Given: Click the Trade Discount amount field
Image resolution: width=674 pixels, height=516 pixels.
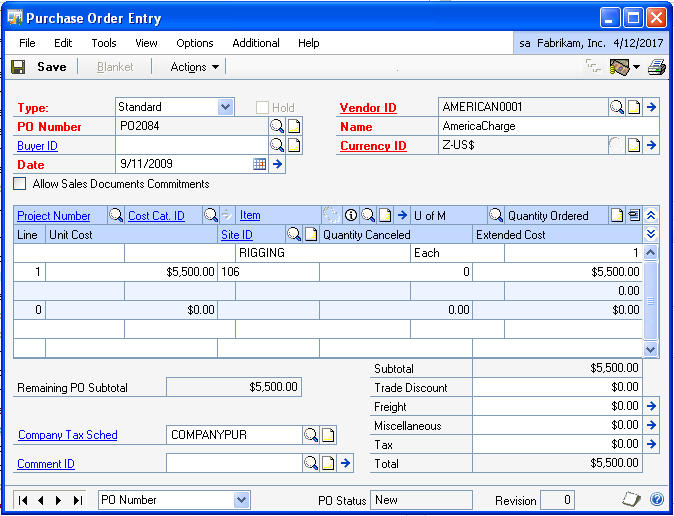Looking at the screenshot, I should [557, 387].
